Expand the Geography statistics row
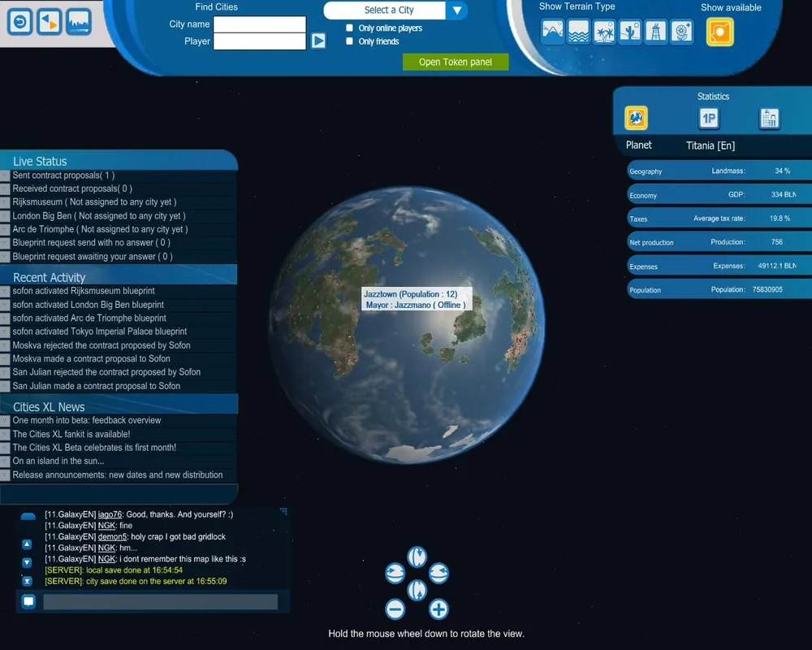This screenshot has height=650, width=812. click(719, 171)
